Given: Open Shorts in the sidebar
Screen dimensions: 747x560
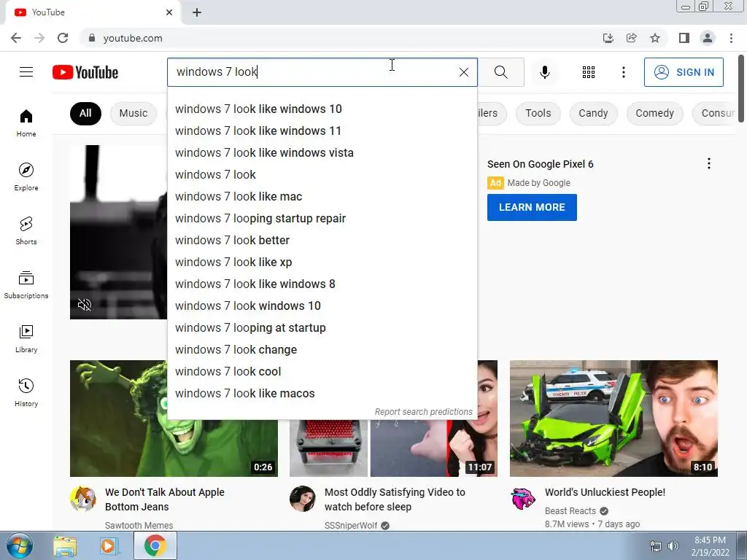Looking at the screenshot, I should pyautogui.click(x=26, y=231).
